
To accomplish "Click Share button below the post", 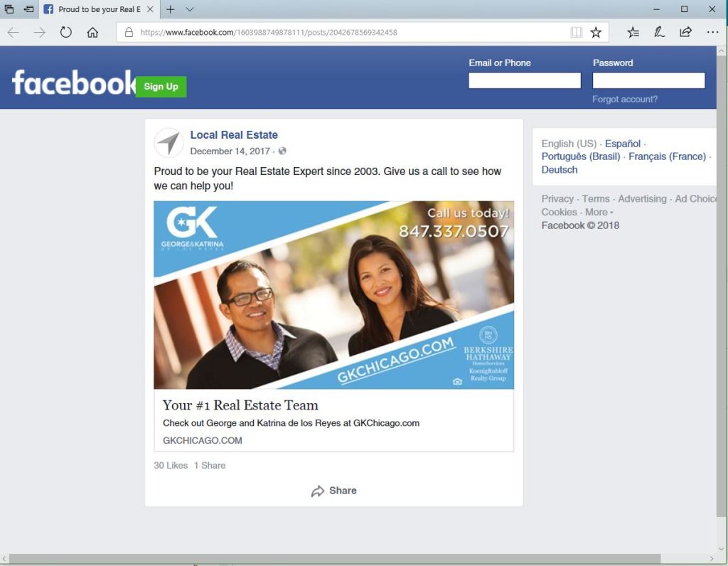I will tap(333, 491).
